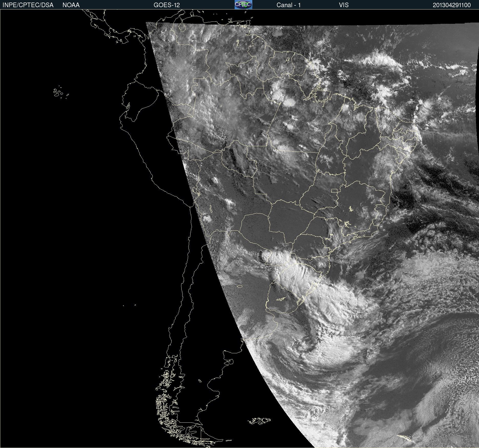Click the CPTEC logo in the header
The height and width of the screenshot is (448, 479).
(x=243, y=5)
